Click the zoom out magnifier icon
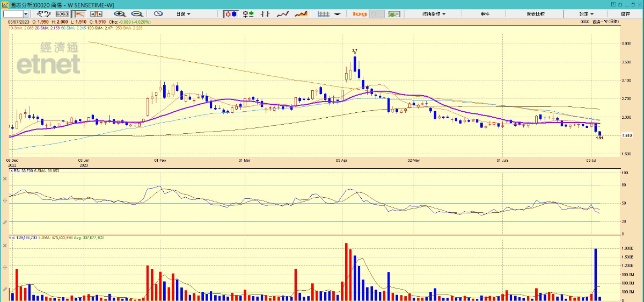The width and height of the screenshot is (644, 302). tap(137, 13)
